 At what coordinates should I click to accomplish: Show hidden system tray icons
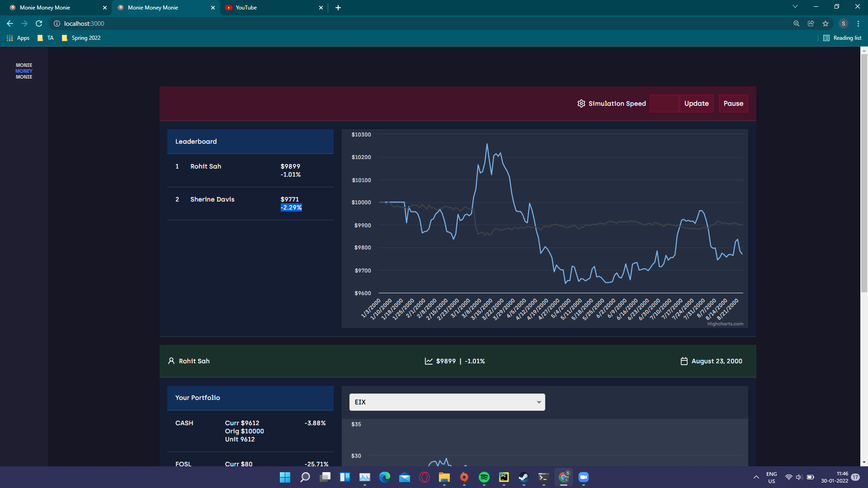(x=756, y=477)
